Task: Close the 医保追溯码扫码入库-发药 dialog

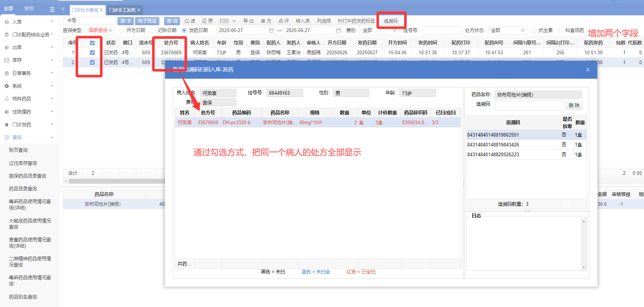Action: tap(588, 70)
